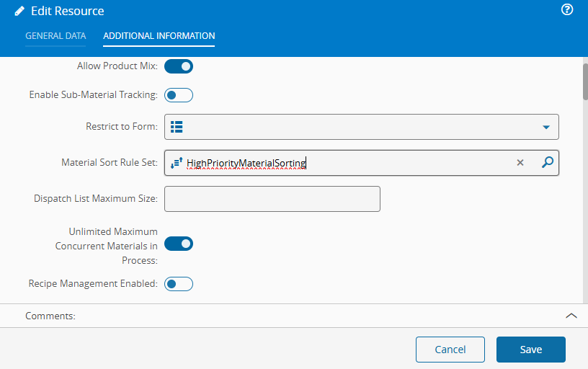Click the pencil edit icon in header

click(19, 12)
